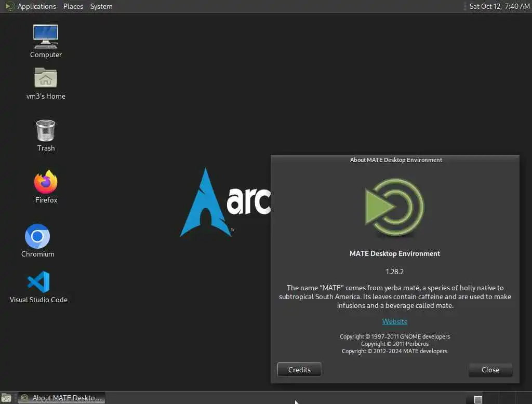Open the System menu
The height and width of the screenshot is (404, 532).
[x=101, y=6]
